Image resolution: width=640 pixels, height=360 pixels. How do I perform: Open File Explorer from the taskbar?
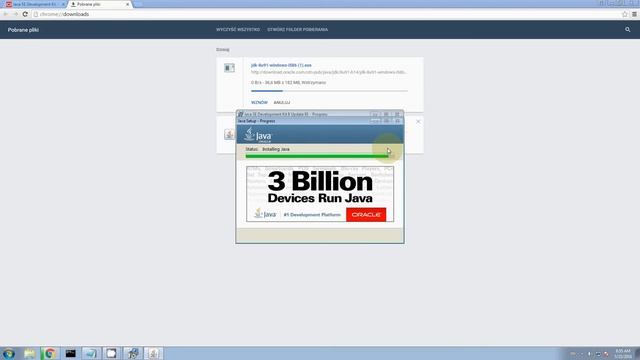29,353
